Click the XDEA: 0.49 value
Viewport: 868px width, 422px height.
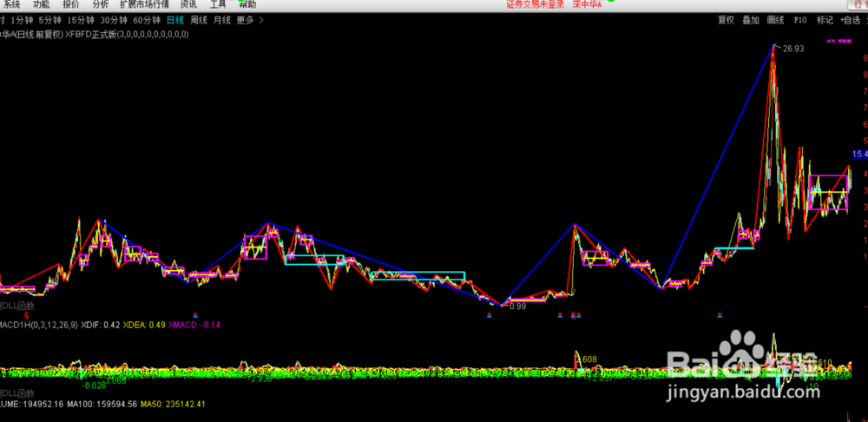(x=144, y=325)
